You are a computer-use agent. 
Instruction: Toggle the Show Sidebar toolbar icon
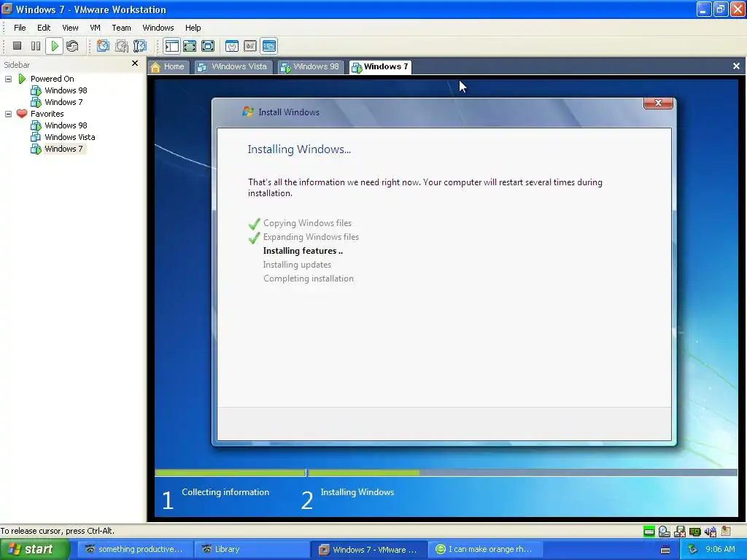[171, 46]
